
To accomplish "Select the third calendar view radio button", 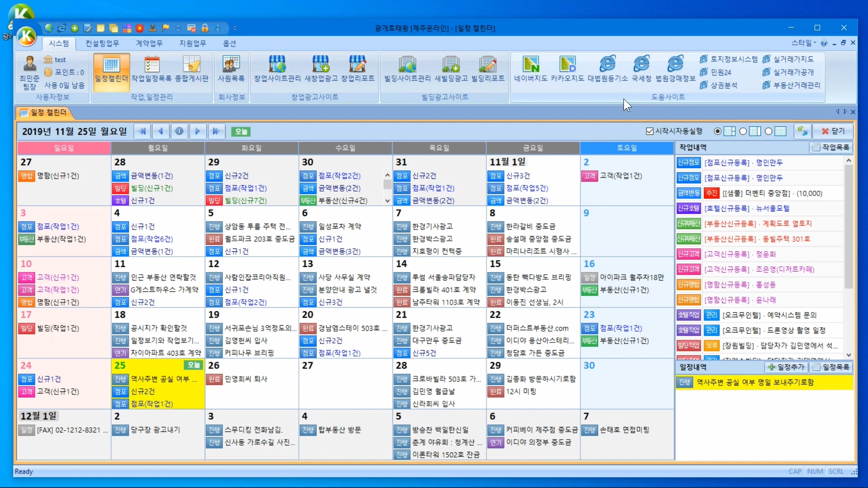I will [x=769, y=131].
